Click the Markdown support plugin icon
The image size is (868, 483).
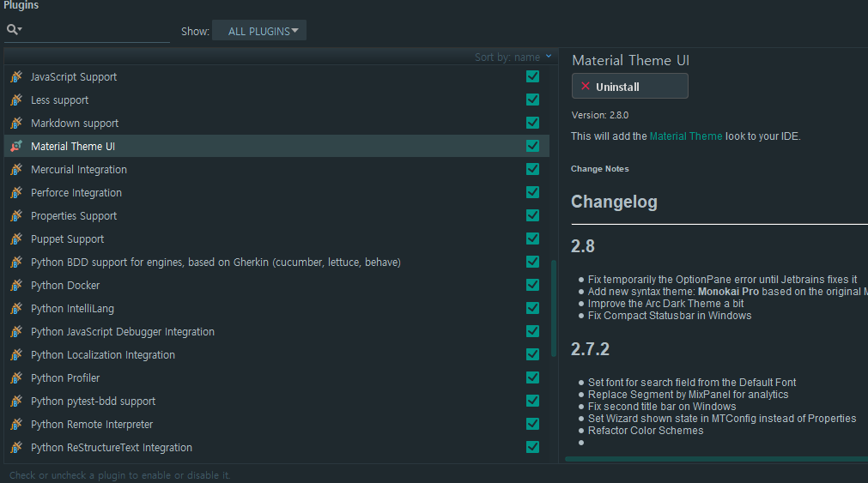tap(16, 123)
